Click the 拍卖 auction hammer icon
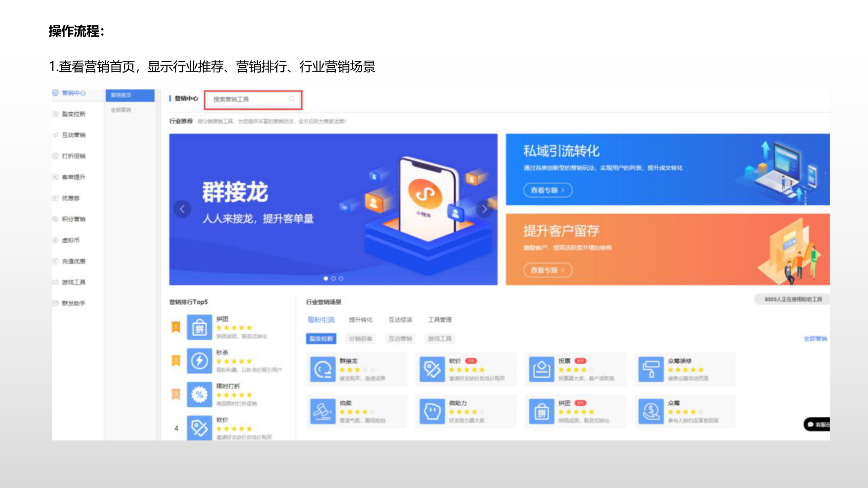Screen dimensions: 868x488 point(322,411)
